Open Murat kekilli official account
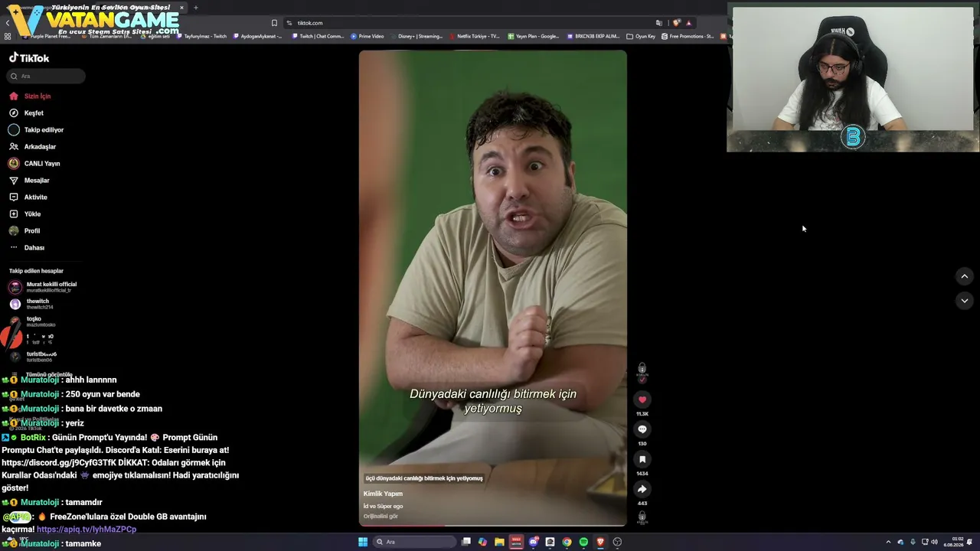Viewport: 980px width, 551px height. (43, 287)
